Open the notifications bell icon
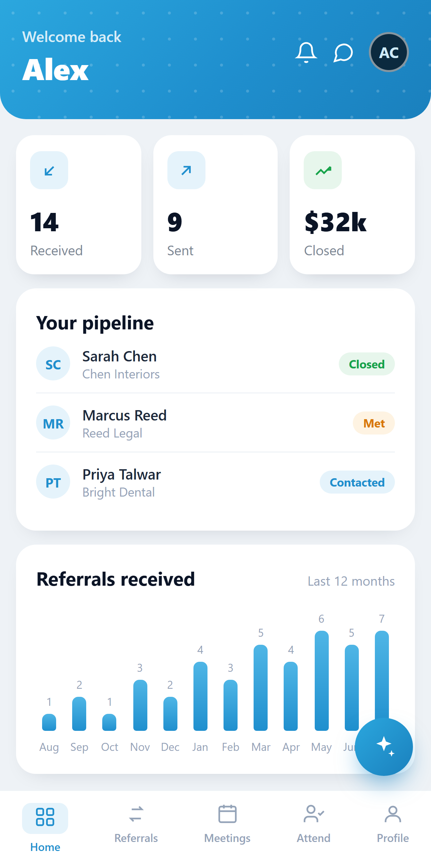 (306, 53)
